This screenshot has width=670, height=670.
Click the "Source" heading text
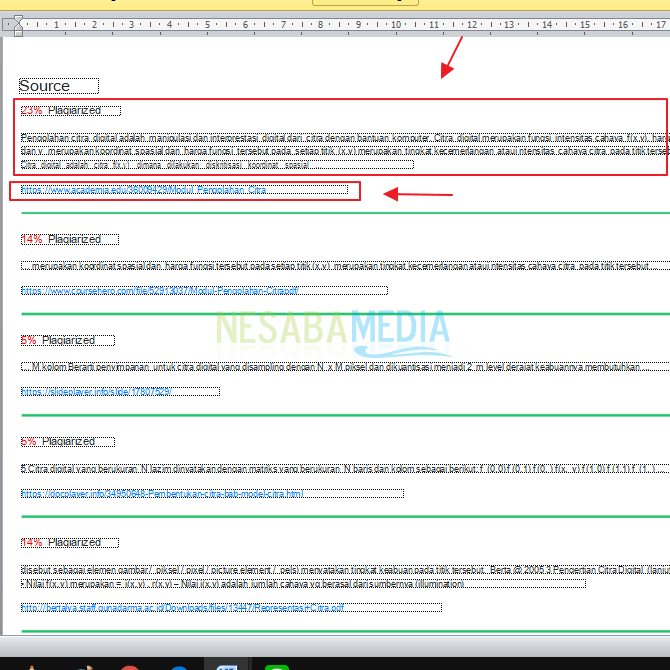[45, 87]
